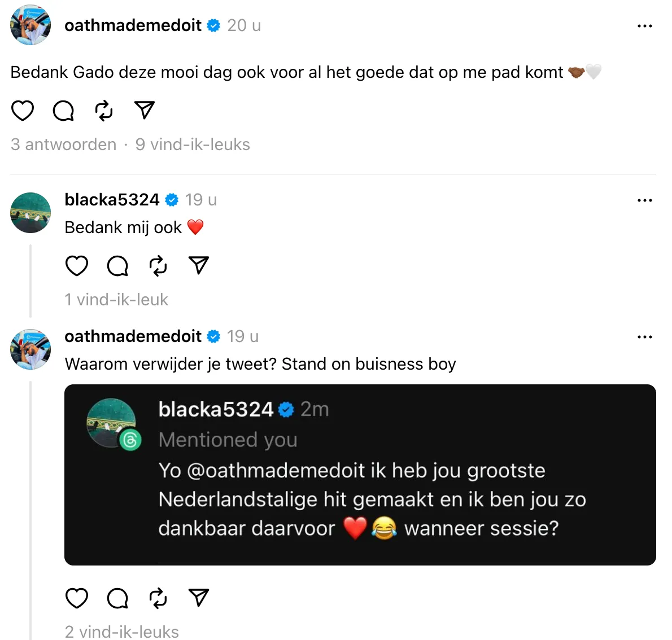
Task: Comment on blacka5324's 'Bedank mij ook' reply
Action: [117, 266]
